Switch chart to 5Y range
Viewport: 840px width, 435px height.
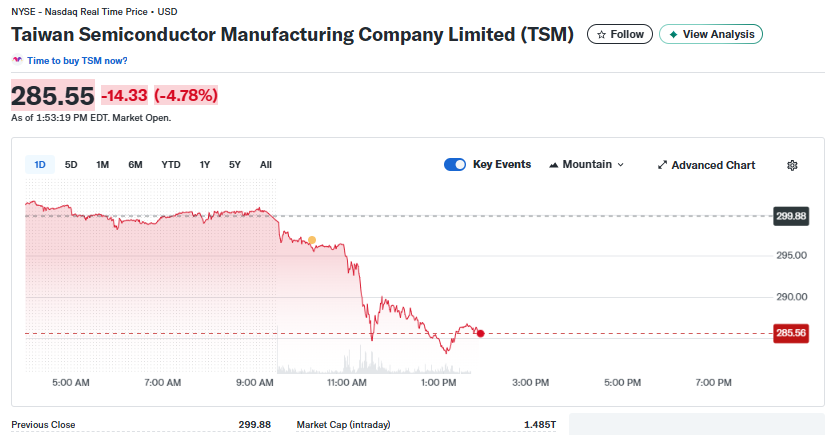tap(235, 165)
